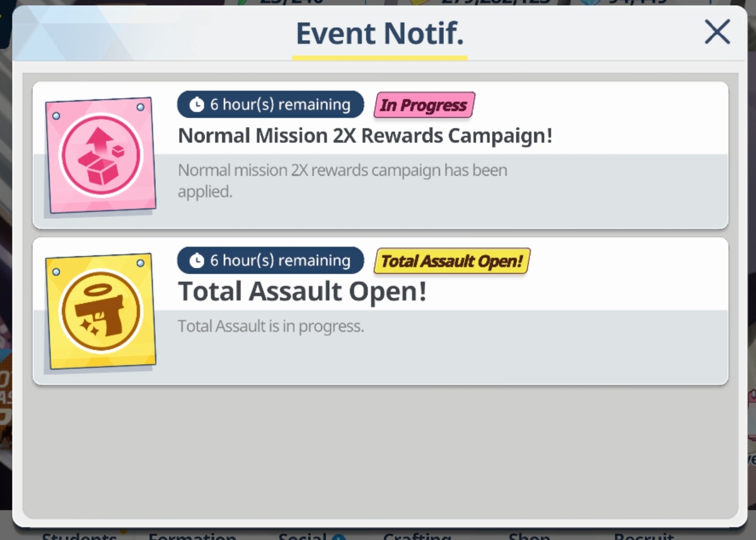Open the Formation menu at bottom

(x=192, y=535)
